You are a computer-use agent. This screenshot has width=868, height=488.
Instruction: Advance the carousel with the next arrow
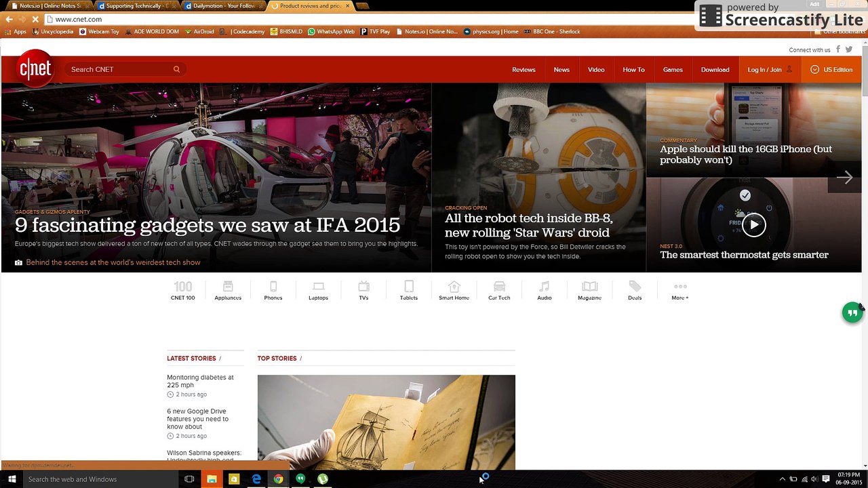pos(844,178)
